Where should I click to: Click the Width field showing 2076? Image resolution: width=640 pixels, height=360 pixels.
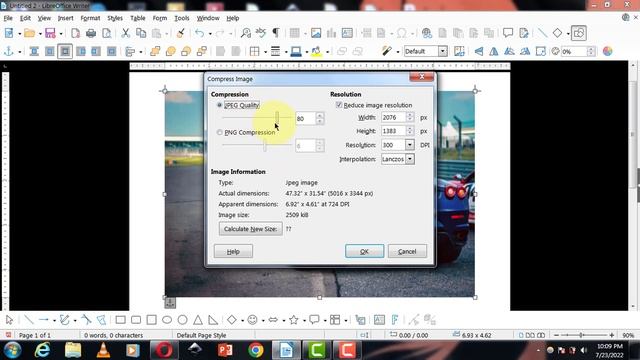point(393,118)
